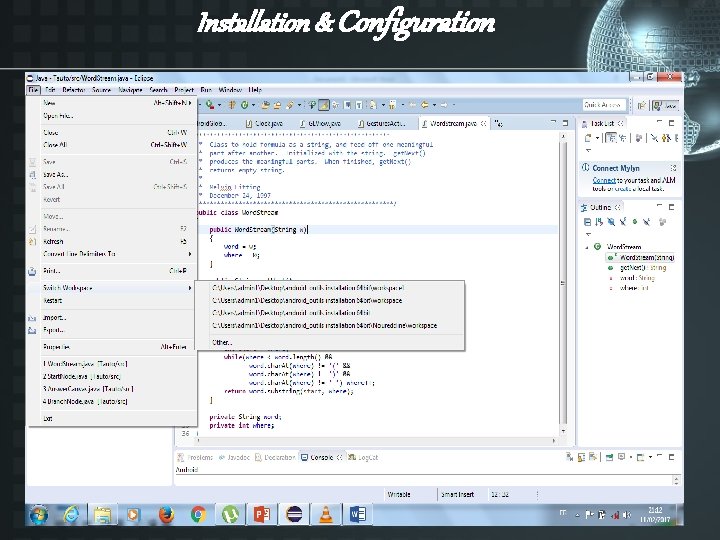Toggle Outline hide non-public members icon

coord(635,222)
